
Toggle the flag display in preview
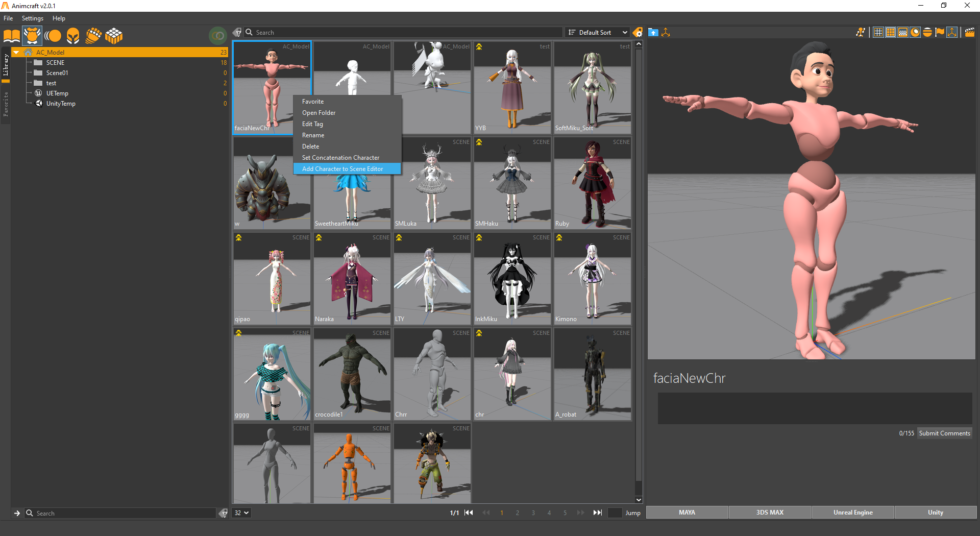(940, 32)
